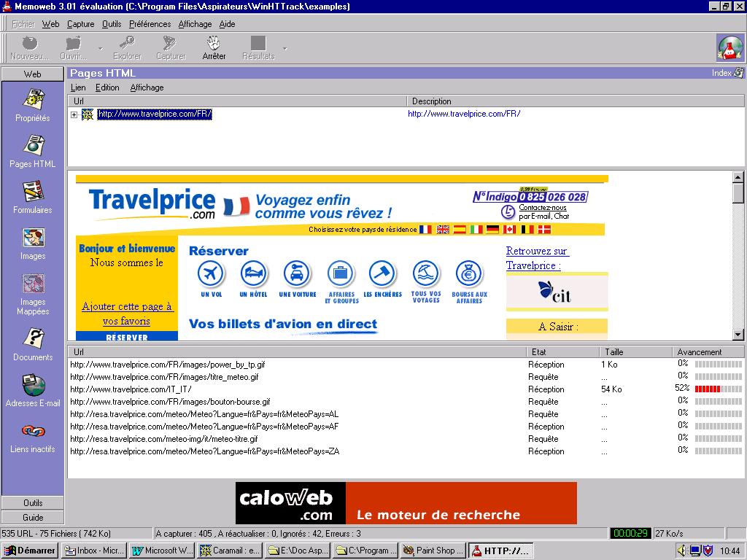Click the preview pane scroll-up arrow
This screenshot has height=560, width=747.
click(x=738, y=177)
